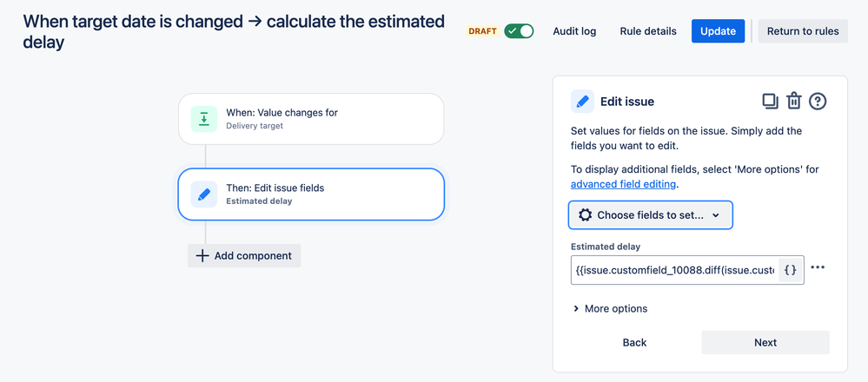Open Rule details
This screenshot has height=382, width=868.
pos(648,31)
